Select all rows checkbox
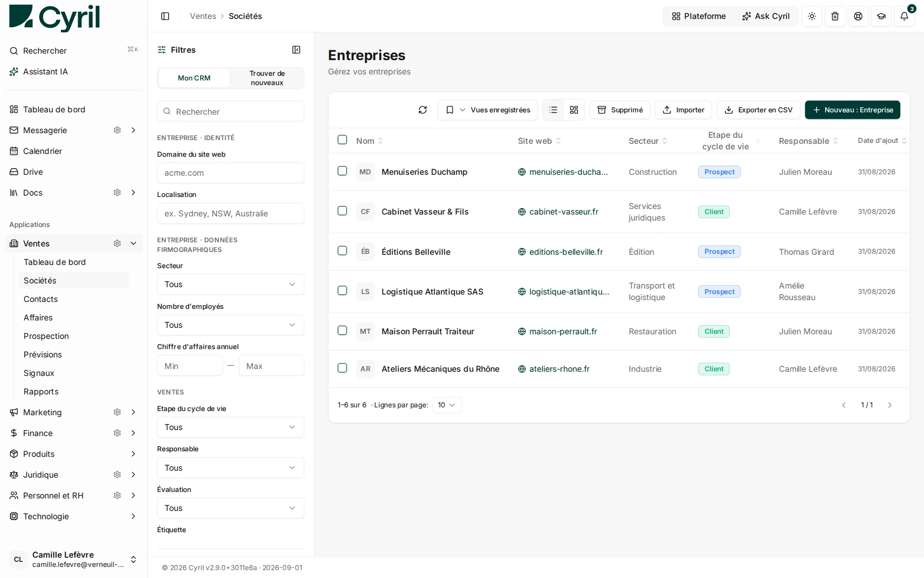Image resolution: width=924 pixels, height=578 pixels. click(x=342, y=140)
